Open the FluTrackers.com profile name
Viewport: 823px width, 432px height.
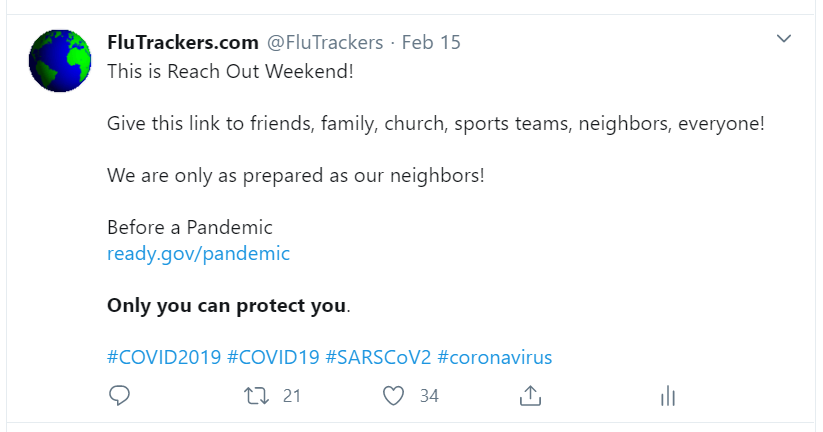[182, 42]
